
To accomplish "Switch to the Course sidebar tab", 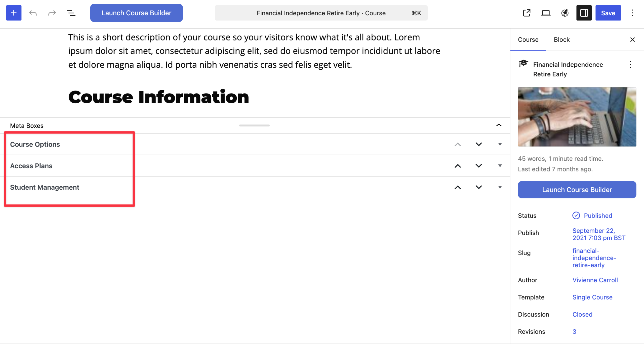I will (528, 39).
